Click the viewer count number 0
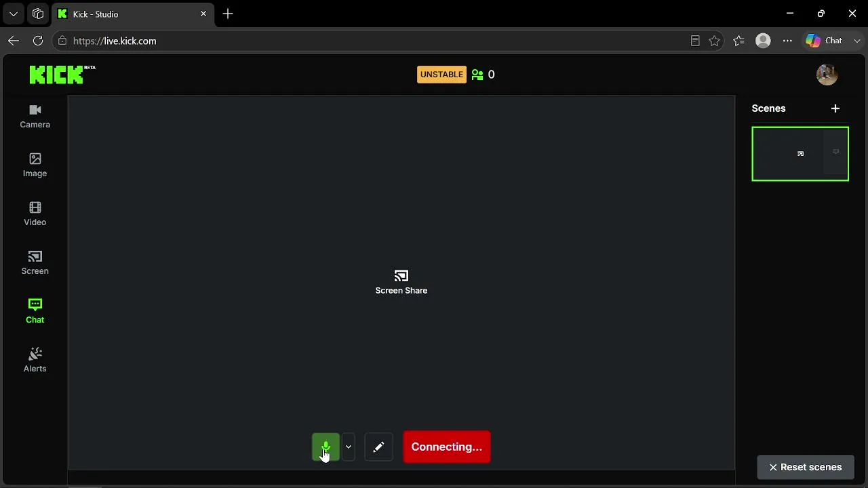Viewport: 868px width, 488px height. (x=492, y=75)
